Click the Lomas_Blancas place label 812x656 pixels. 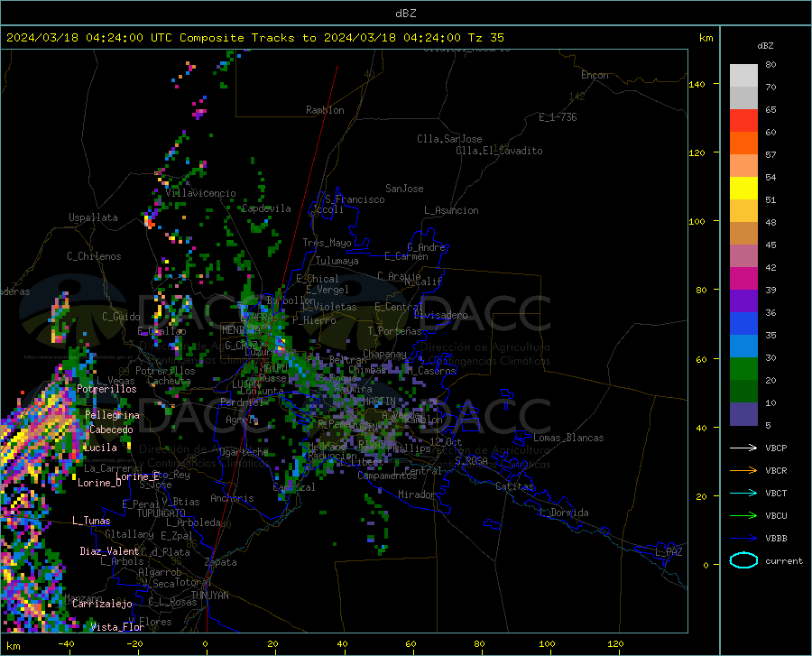tap(568, 438)
